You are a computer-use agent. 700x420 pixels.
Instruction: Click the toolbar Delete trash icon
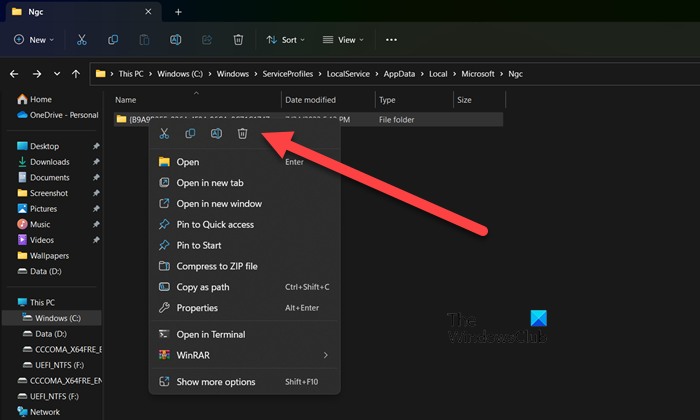[x=238, y=40]
